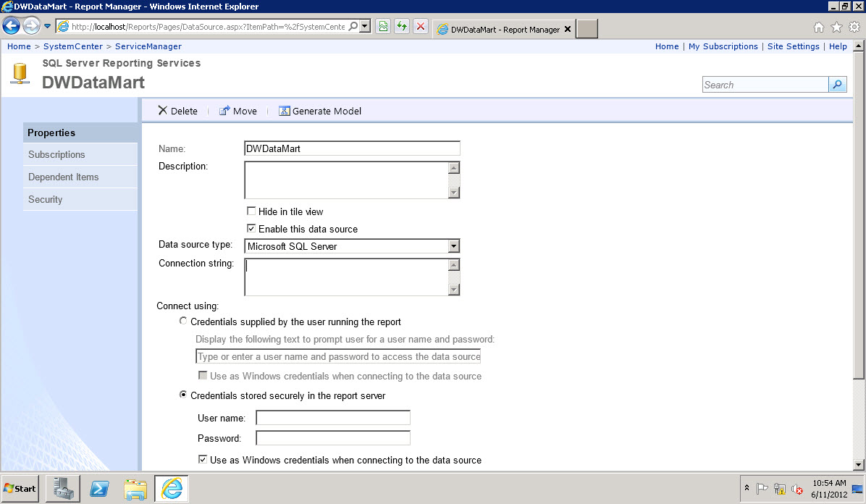Launch PowerShell from taskbar

click(99, 489)
